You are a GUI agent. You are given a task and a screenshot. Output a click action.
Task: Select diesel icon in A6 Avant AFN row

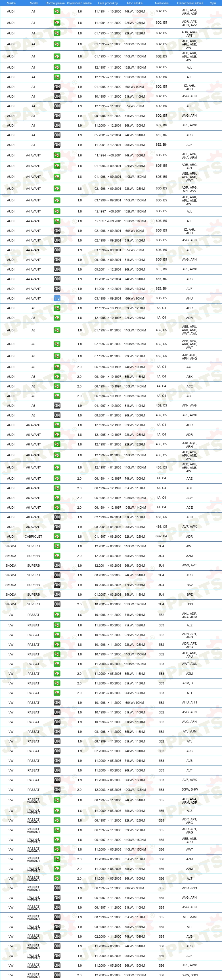[x=57, y=517]
